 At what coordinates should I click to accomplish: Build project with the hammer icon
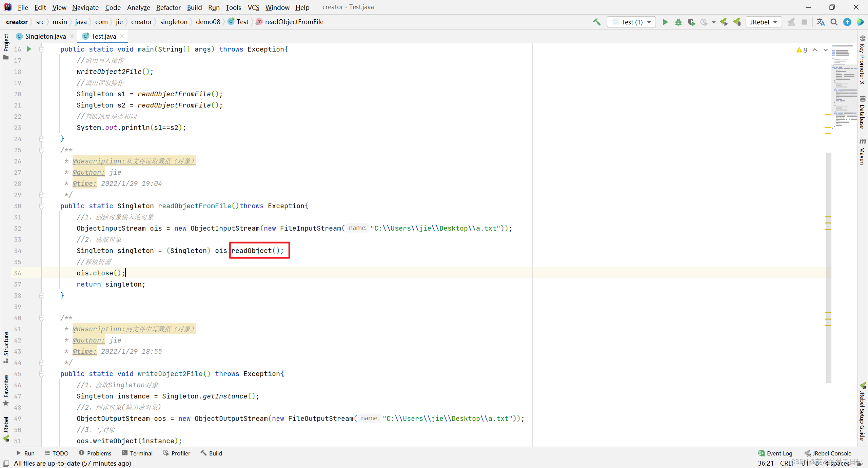(x=597, y=22)
